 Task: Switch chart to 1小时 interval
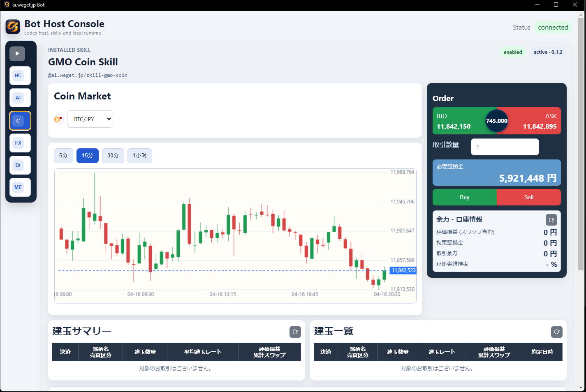(140, 156)
